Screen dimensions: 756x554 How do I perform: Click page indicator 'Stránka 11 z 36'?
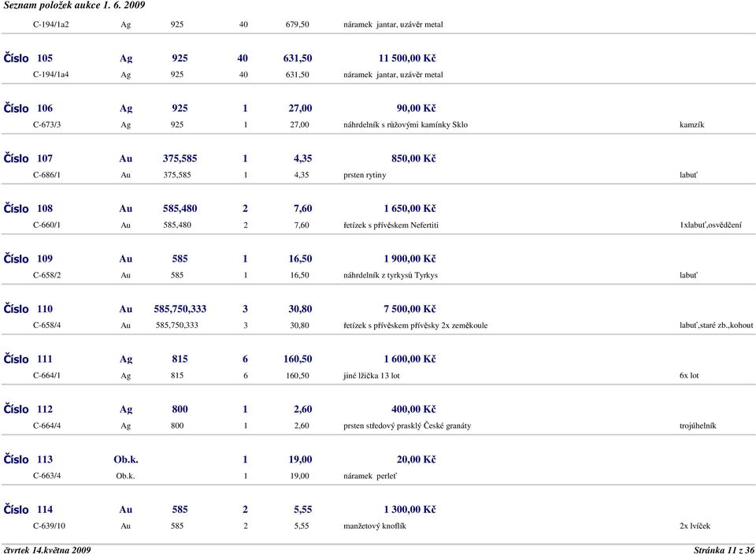click(x=722, y=548)
